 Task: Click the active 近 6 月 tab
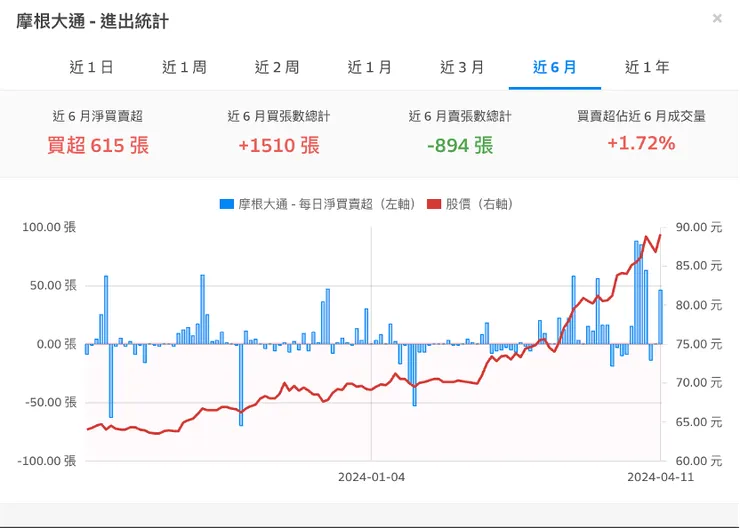555,67
